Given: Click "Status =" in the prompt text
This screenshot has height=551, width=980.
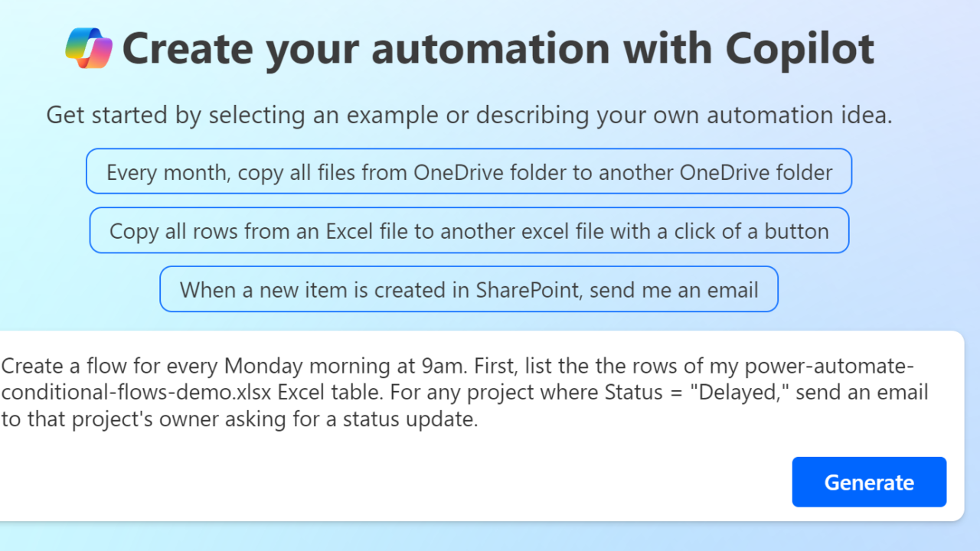Looking at the screenshot, I should pyautogui.click(x=632, y=393).
